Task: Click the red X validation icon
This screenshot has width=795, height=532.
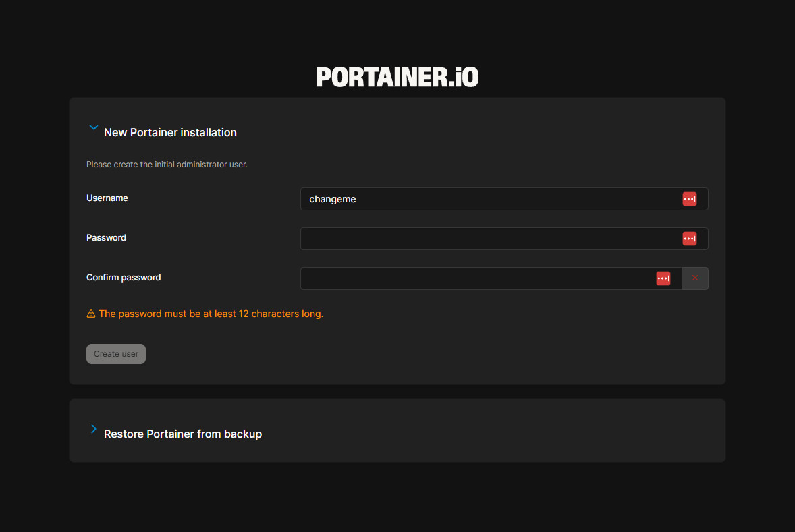Action: [694, 278]
